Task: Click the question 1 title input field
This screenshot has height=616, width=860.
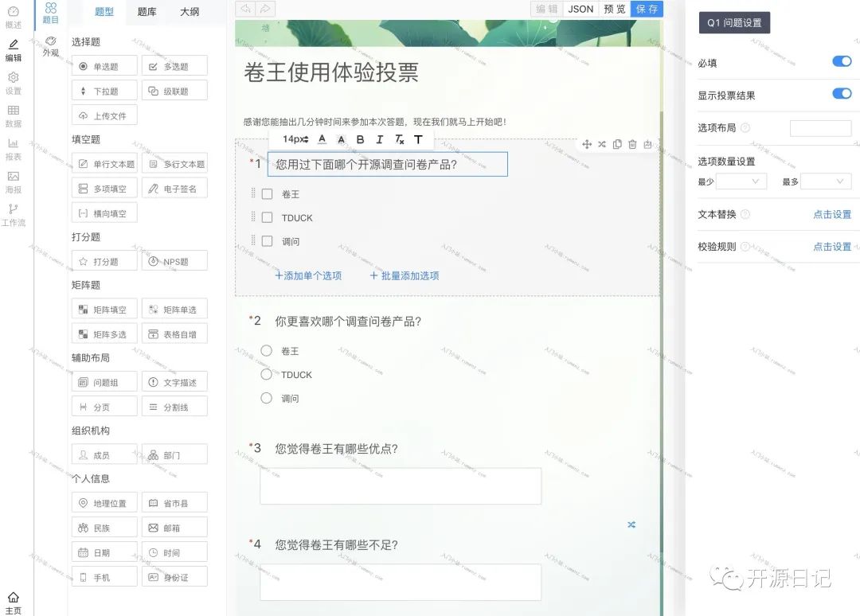Action: 388,165
